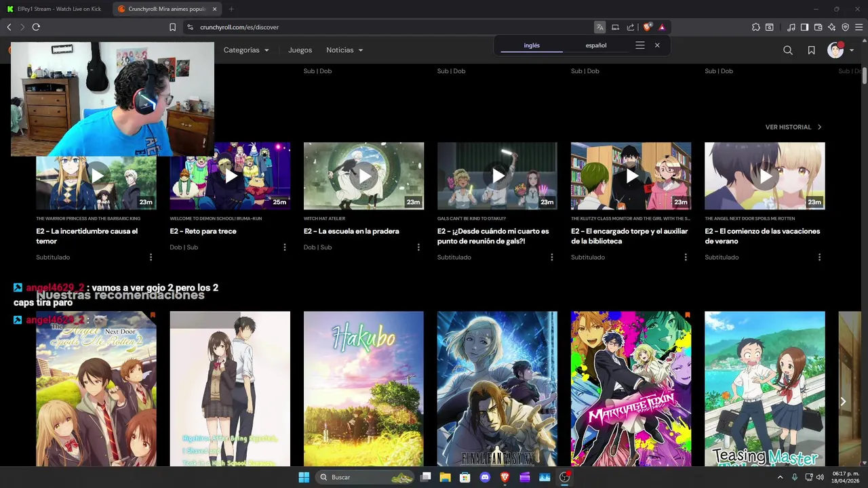
Task: Switch to the ElPey1 Stream Kick tab
Action: click(x=54, y=9)
